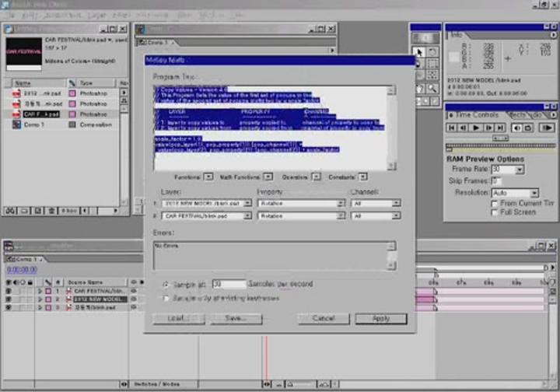This screenshot has height=392, width=560.
Task: Step forward one frame in Time Controls
Action: (488, 128)
